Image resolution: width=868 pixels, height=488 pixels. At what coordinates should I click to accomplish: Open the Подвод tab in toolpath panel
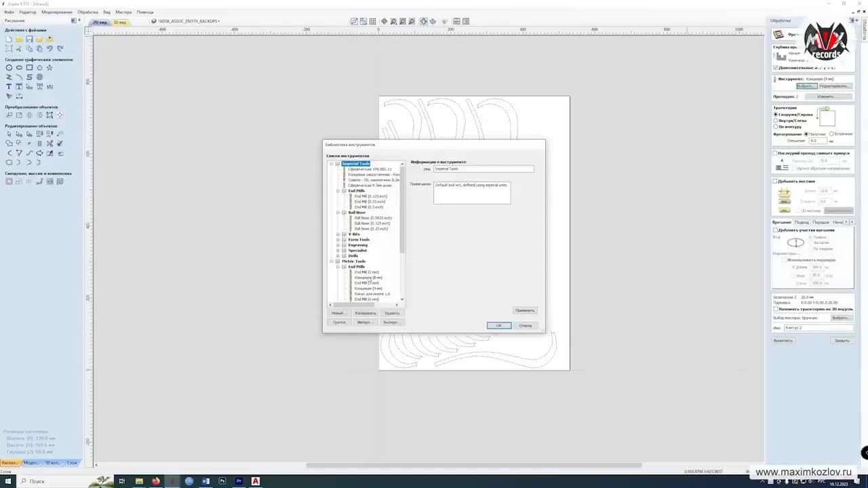coord(802,222)
